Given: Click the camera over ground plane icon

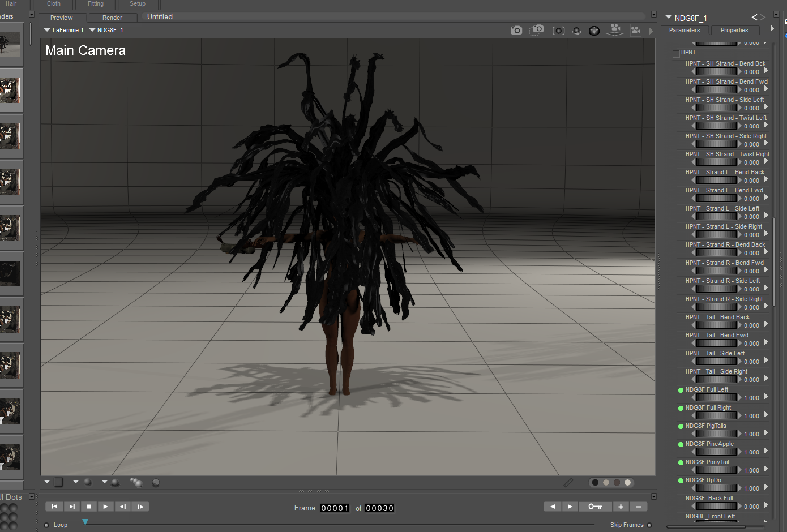Looking at the screenshot, I should coord(615,29).
